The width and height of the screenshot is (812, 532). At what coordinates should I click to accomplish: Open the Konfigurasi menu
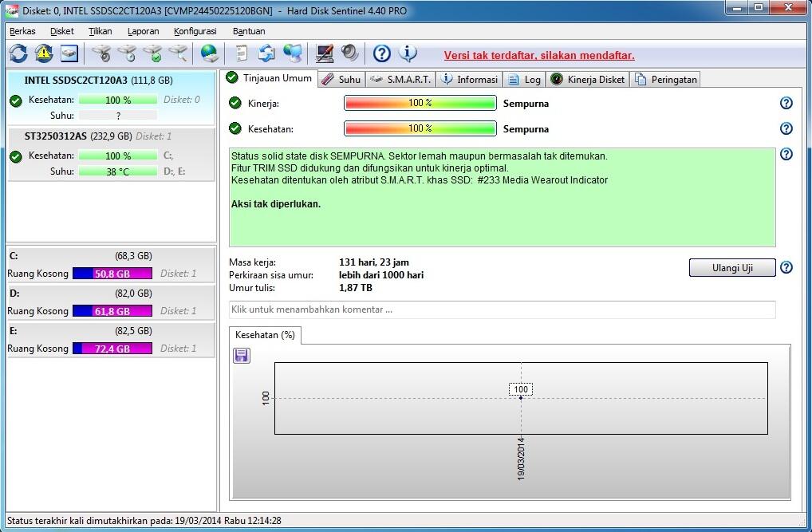195,31
